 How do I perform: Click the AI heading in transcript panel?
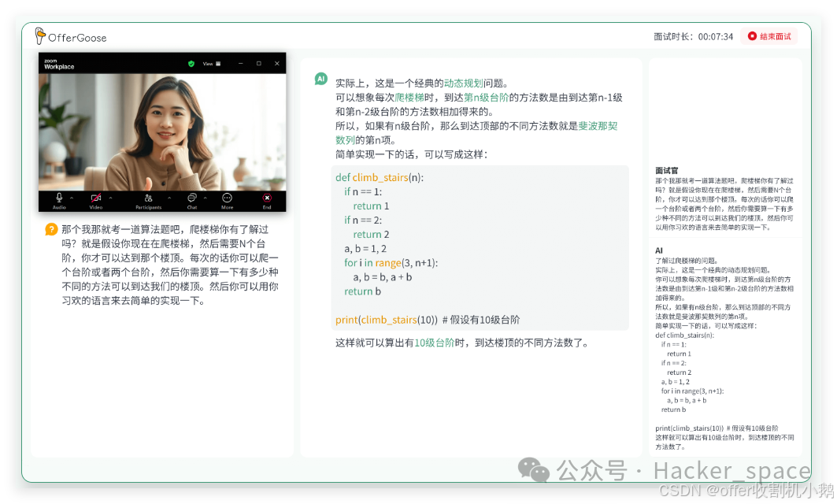tap(659, 250)
